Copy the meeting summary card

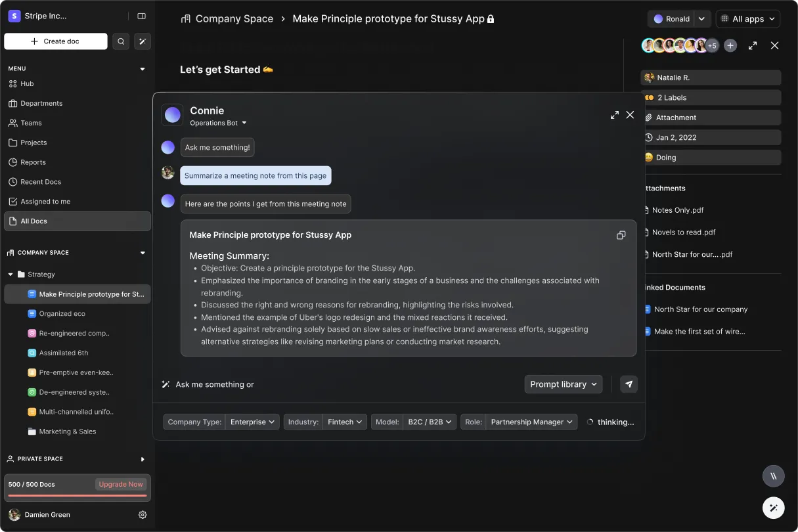(621, 235)
